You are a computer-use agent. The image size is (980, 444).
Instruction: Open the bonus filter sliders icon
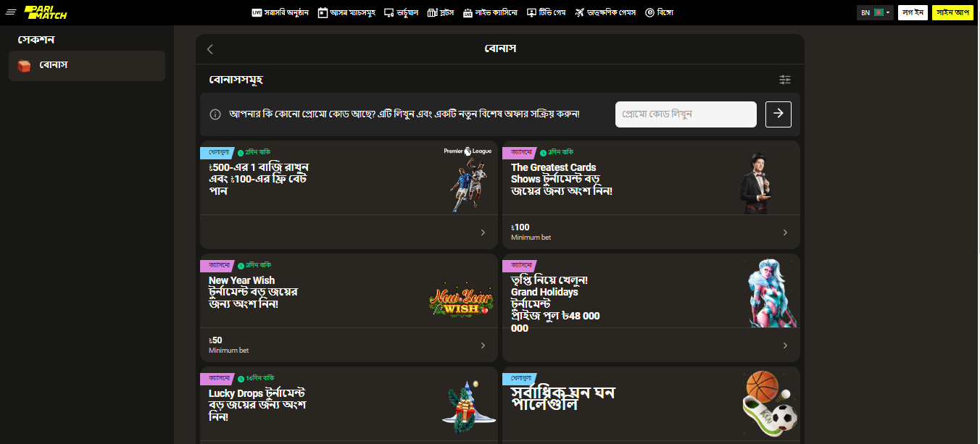(x=785, y=80)
